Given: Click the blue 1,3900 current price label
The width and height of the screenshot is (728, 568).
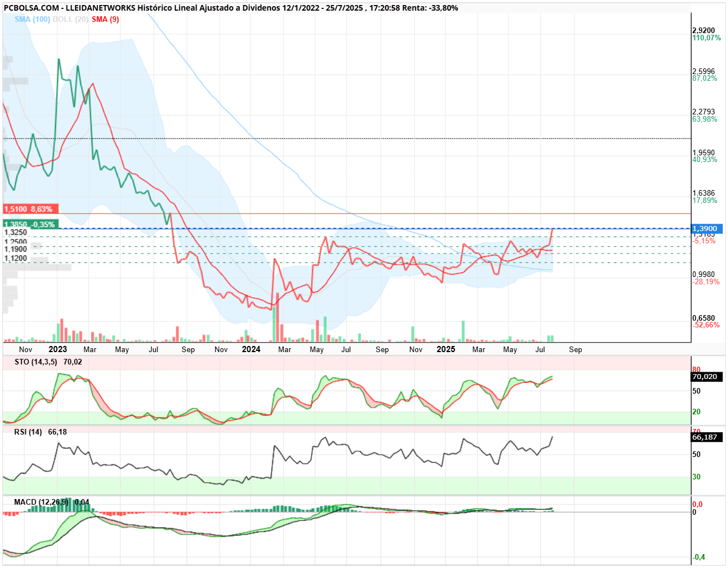Looking at the screenshot, I should (x=707, y=229).
